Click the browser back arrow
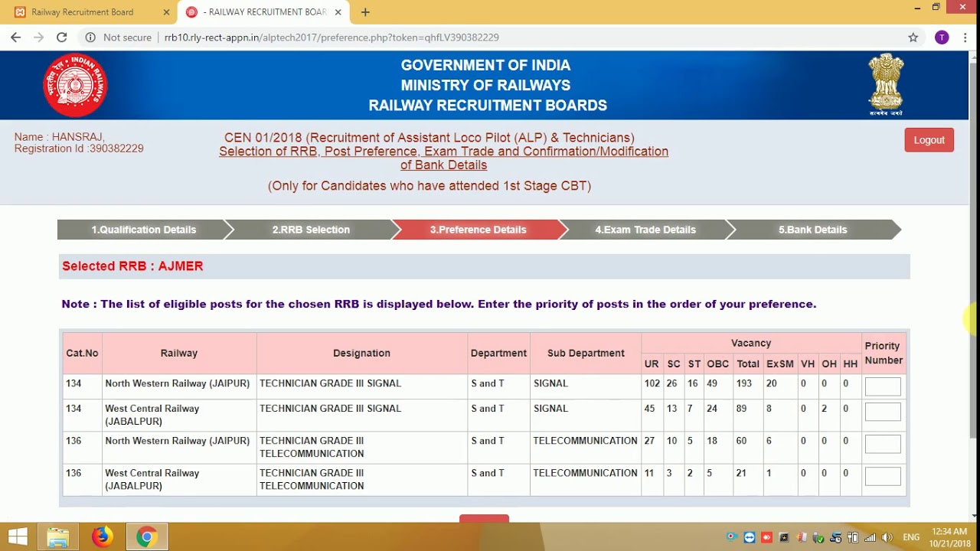Screen dimensions: 980x551 click(15, 37)
